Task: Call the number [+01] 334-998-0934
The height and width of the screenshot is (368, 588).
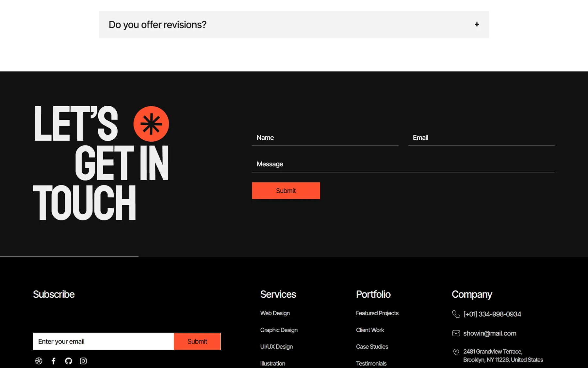Action: click(492, 314)
